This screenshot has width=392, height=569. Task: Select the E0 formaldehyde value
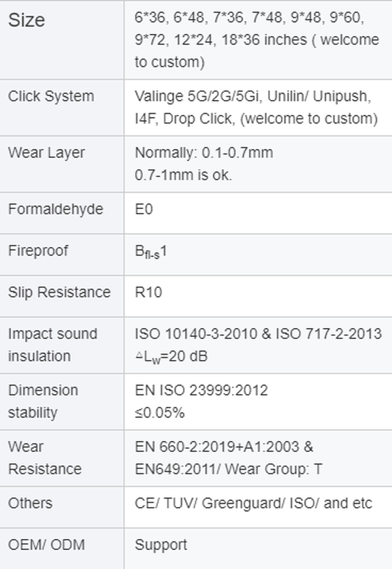(x=143, y=209)
